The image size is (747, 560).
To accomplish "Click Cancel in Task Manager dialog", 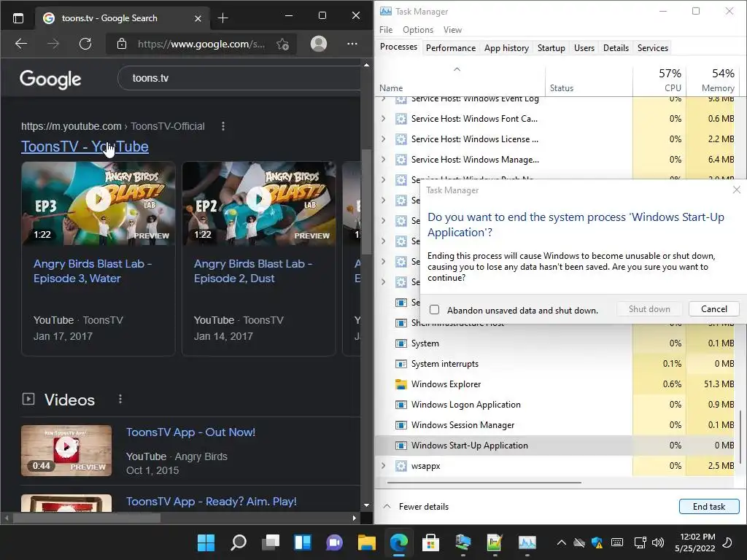I will (x=713, y=309).
